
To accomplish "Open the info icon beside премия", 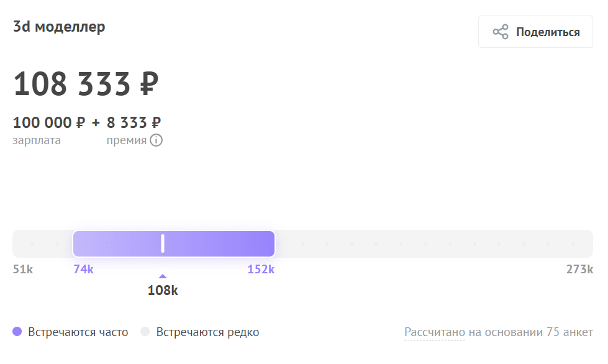I will pos(157,140).
